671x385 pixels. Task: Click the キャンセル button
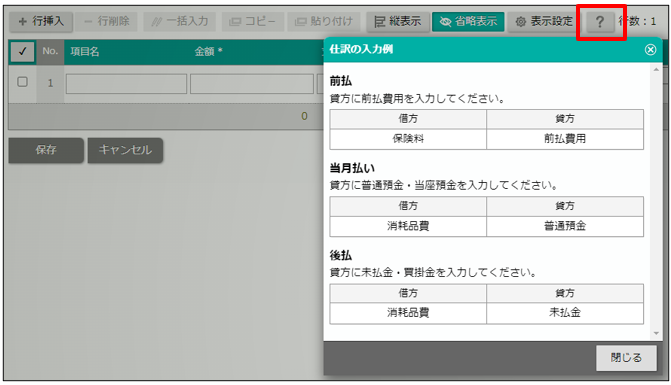125,150
